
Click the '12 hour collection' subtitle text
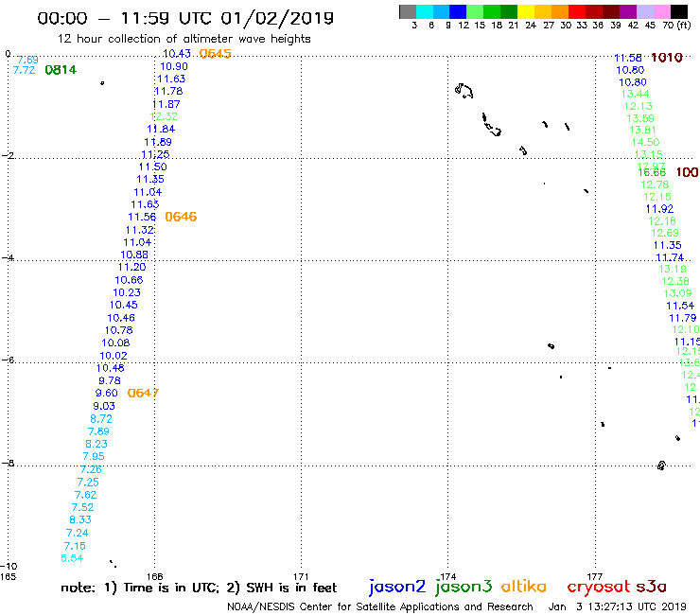(x=184, y=39)
